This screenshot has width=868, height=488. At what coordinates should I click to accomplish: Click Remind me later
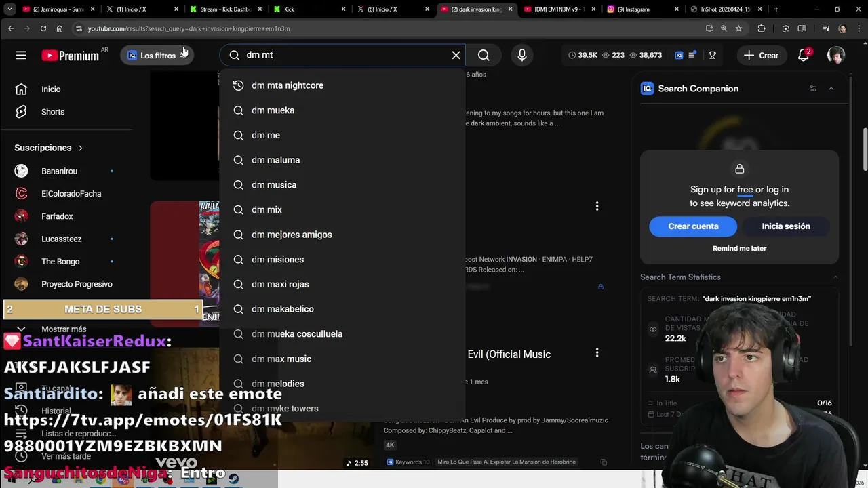[x=739, y=249]
